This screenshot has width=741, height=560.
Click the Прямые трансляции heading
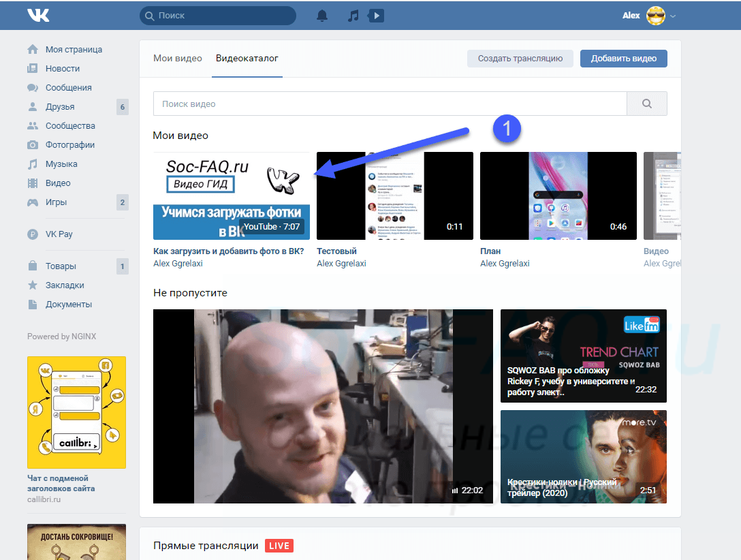coord(206,545)
